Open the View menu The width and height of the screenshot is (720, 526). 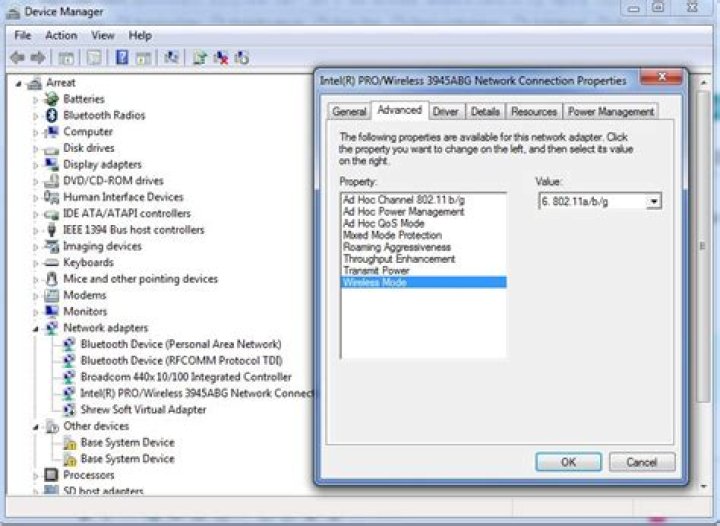pos(102,35)
